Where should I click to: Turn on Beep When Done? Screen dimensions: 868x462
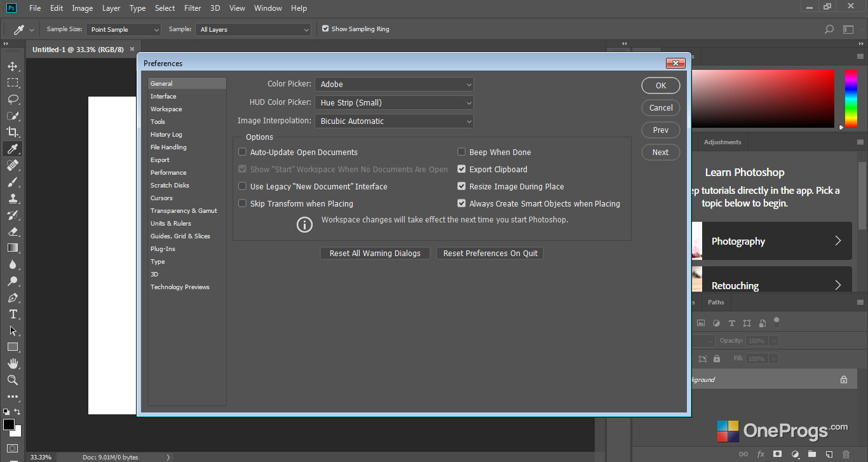(462, 152)
